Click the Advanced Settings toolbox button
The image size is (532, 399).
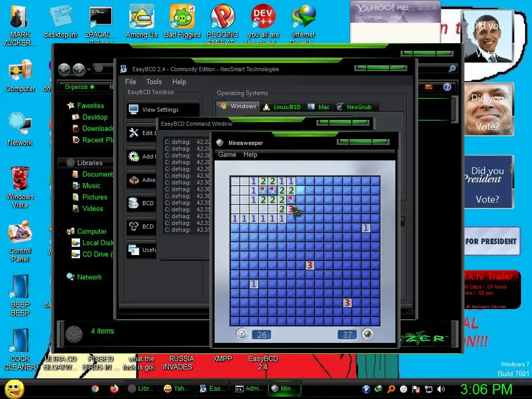(x=141, y=179)
